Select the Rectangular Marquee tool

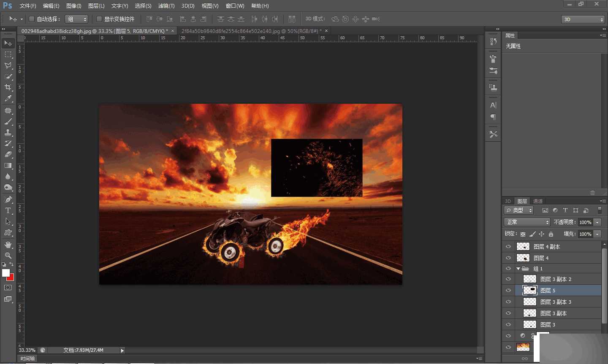[x=8, y=54]
